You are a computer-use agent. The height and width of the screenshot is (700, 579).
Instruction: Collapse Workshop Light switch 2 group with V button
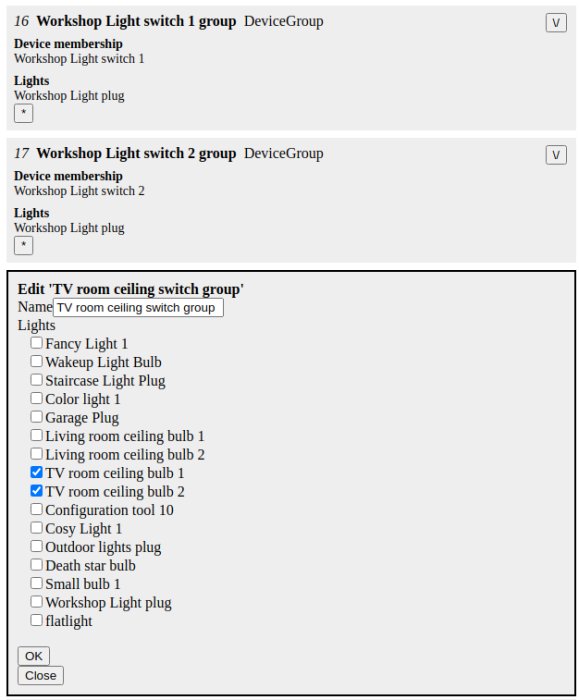556,155
